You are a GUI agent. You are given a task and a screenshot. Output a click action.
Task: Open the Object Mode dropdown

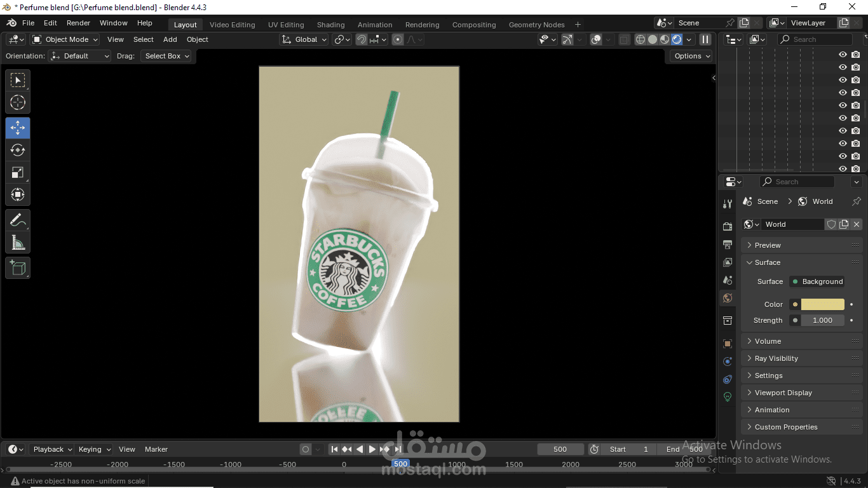click(x=66, y=39)
